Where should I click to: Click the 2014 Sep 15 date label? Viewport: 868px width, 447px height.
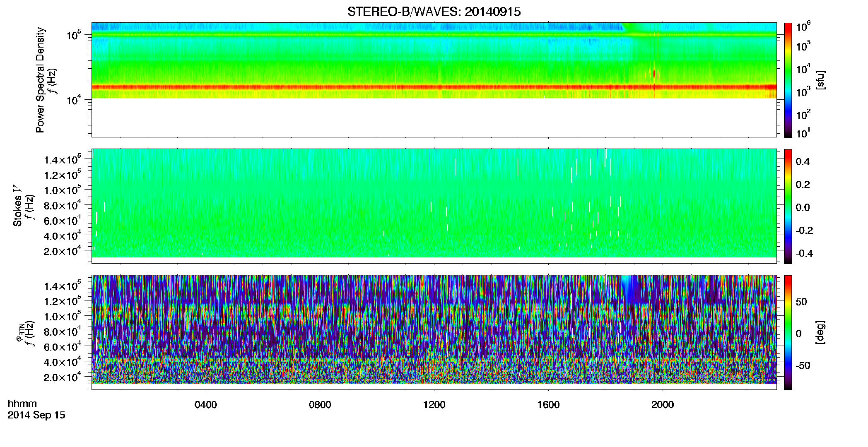pyautogui.click(x=36, y=415)
